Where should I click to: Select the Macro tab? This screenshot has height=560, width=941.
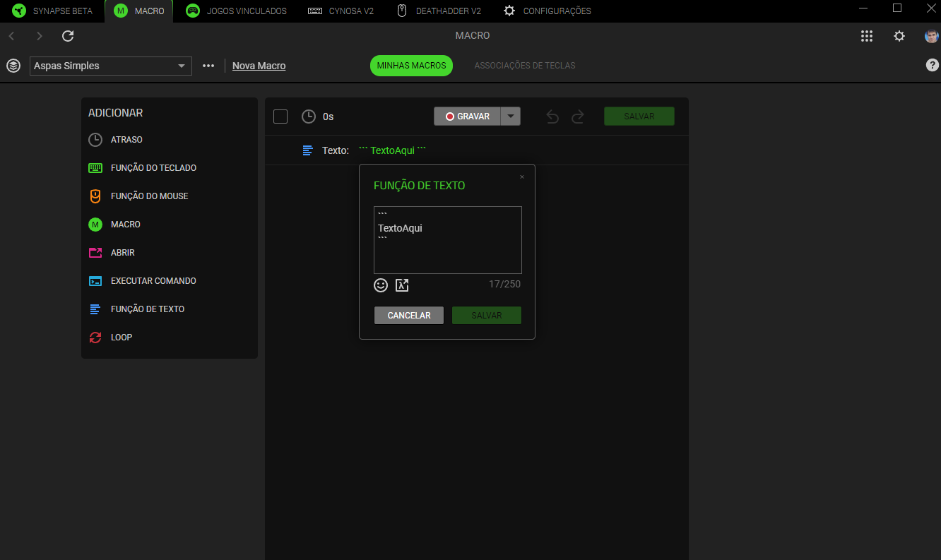pyautogui.click(x=139, y=11)
